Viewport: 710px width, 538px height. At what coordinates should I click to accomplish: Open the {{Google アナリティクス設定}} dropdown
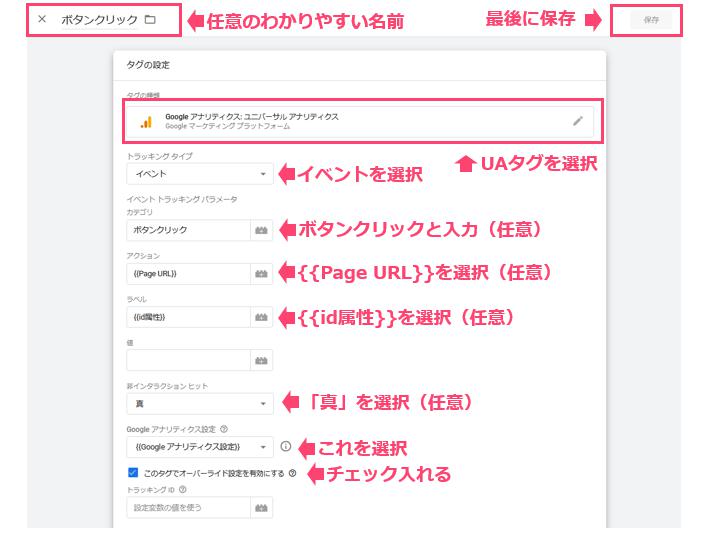point(200,447)
